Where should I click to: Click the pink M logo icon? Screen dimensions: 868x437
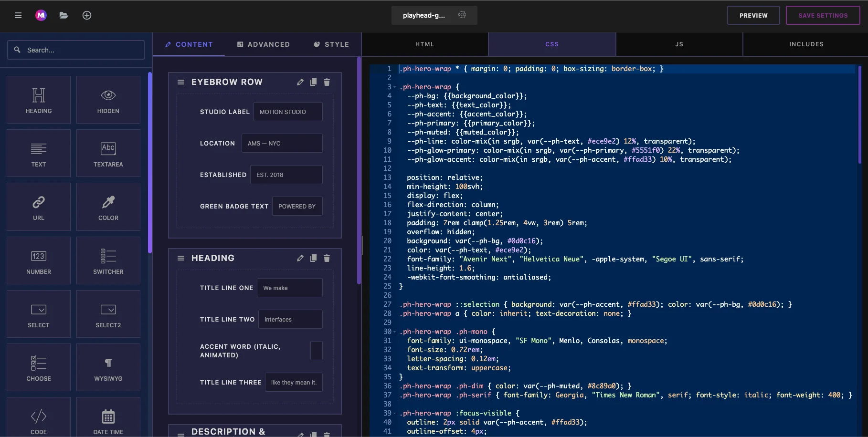pyautogui.click(x=41, y=15)
